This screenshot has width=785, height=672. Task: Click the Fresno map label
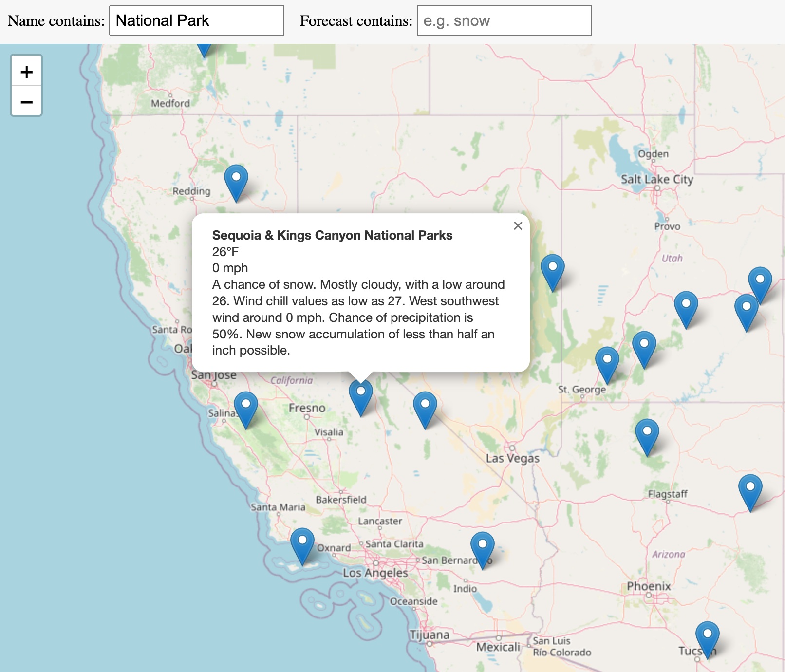[307, 408]
